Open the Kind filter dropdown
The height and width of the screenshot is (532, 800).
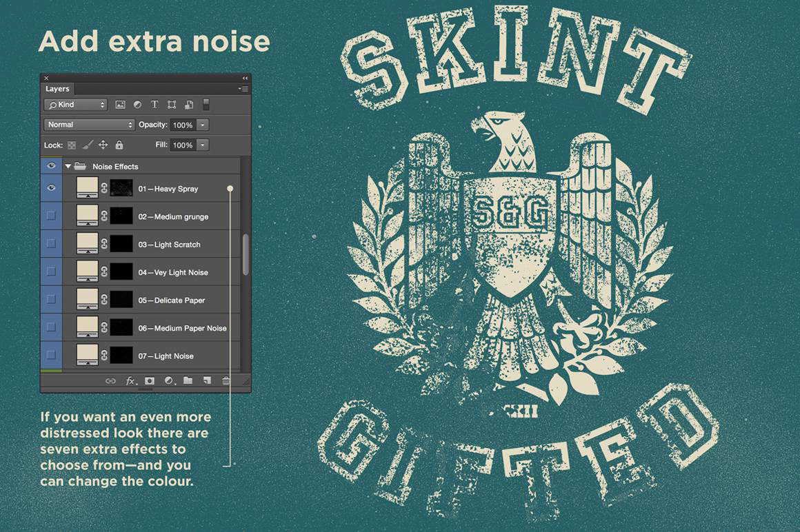pos(75,105)
